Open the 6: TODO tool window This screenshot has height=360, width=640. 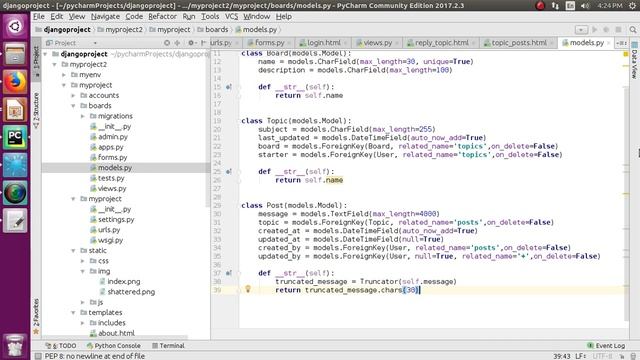click(x=61, y=345)
